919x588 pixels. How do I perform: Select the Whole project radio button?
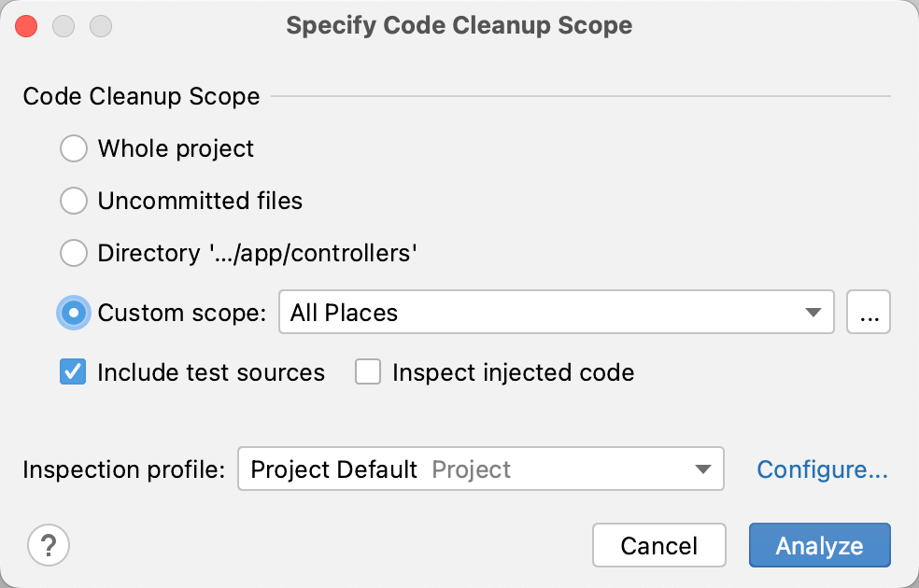74,148
